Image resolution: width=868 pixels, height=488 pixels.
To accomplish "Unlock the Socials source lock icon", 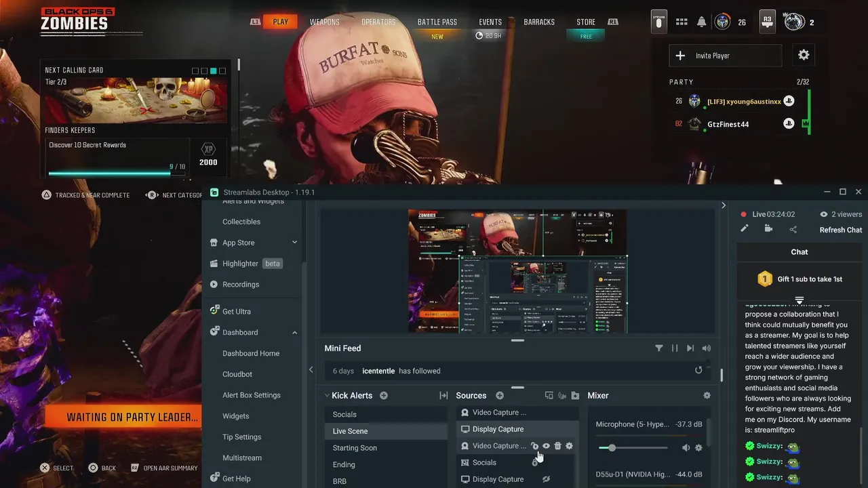I will click(534, 463).
